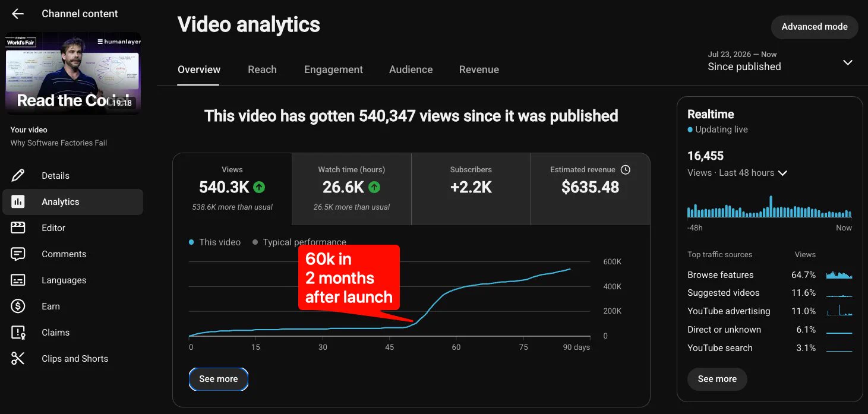Click the This video legend entry
This screenshot has height=414, width=868.
214,242
